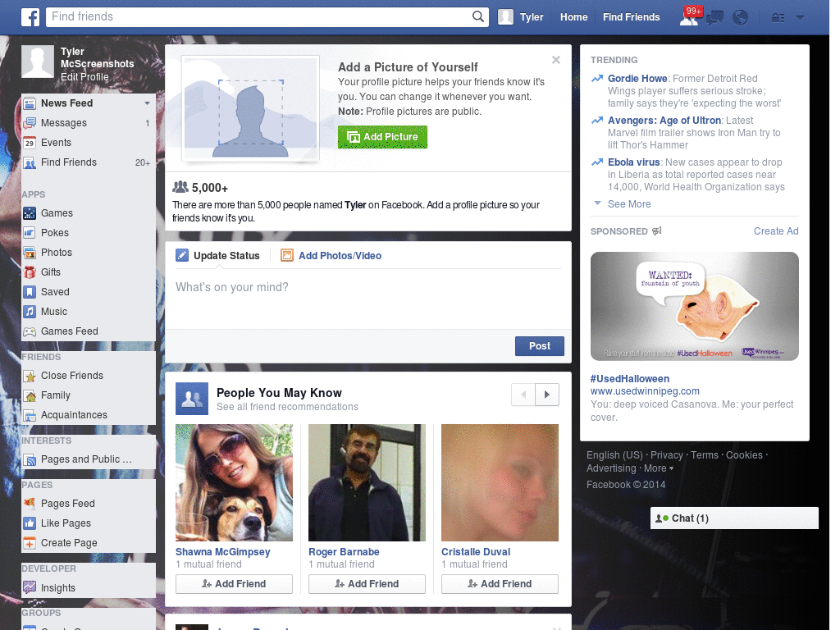This screenshot has height=630, width=840.
Task: Click the Create Page plus icon
Action: [x=30, y=543]
